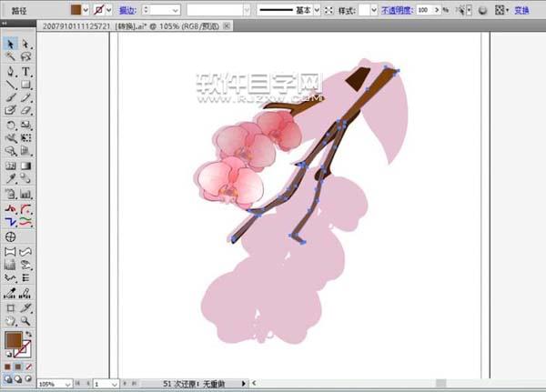This screenshot has height=392, width=546.
Task: Select the Pen tool
Action: pyautogui.click(x=10, y=71)
